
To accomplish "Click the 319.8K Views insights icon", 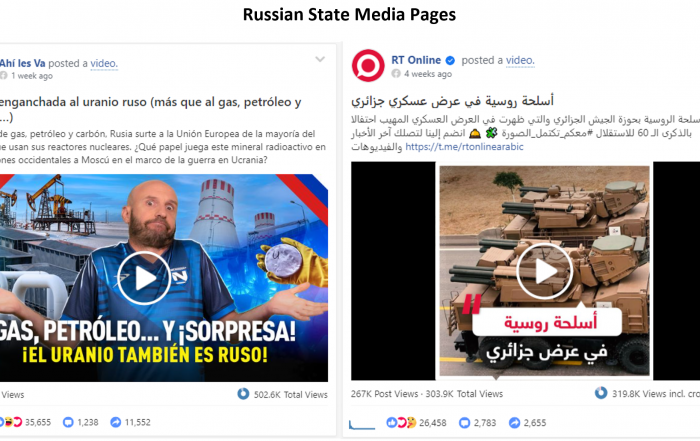I will click(x=601, y=393).
